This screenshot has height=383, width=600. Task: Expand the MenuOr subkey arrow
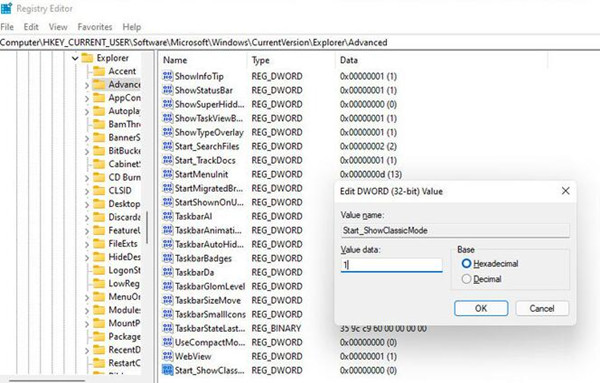click(x=87, y=298)
